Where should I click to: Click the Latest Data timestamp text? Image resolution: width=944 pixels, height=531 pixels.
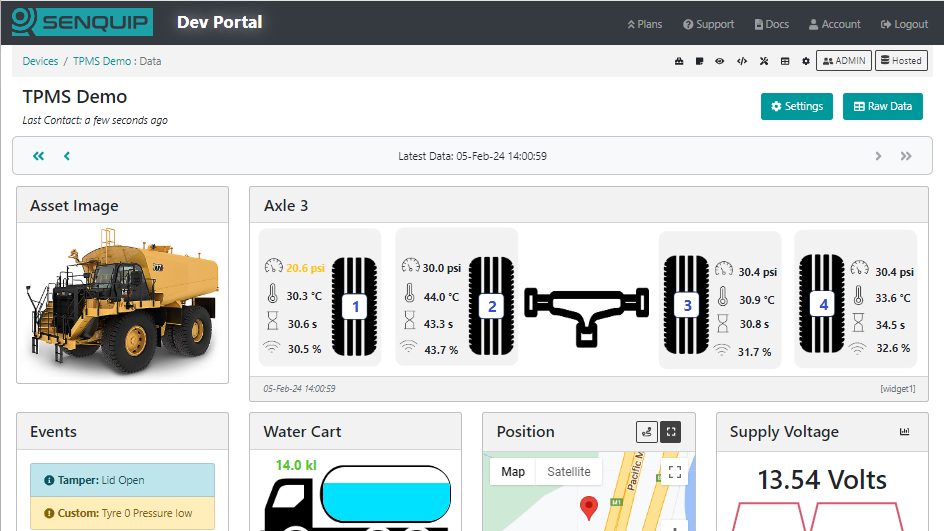pos(472,156)
